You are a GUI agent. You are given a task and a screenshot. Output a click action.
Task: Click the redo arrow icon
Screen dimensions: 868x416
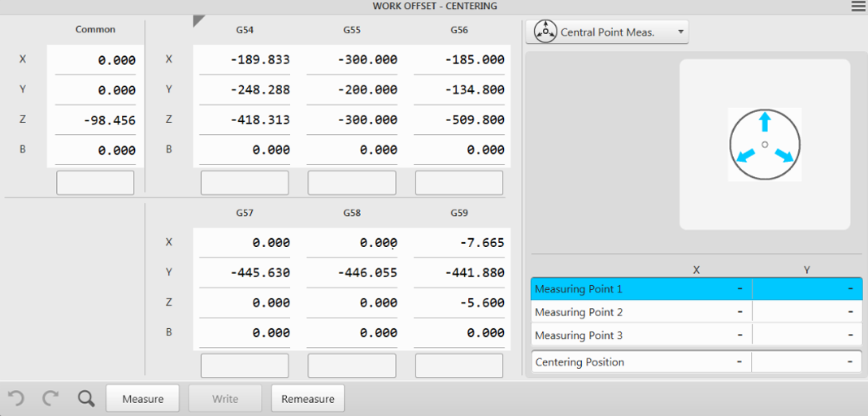pos(51,398)
